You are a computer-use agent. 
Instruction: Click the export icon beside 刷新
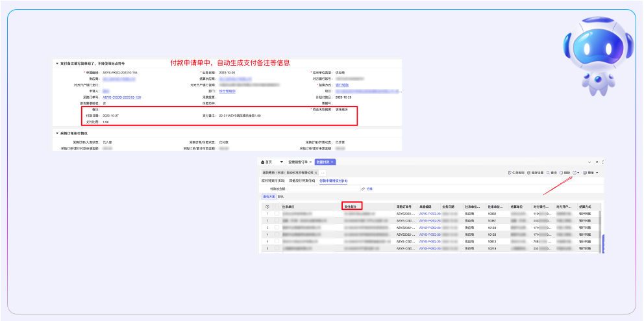575,173
